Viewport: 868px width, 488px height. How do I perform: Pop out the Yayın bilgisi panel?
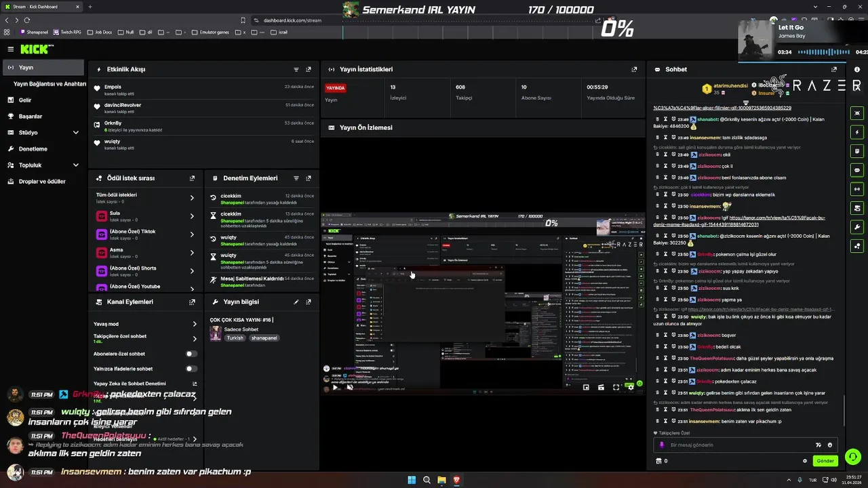pyautogui.click(x=309, y=302)
